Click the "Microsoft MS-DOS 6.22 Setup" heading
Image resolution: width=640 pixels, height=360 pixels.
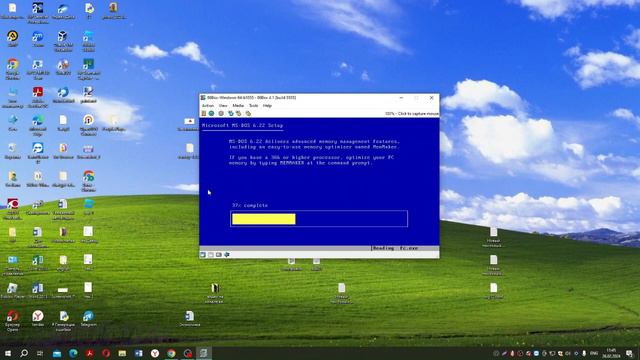[x=242, y=125]
